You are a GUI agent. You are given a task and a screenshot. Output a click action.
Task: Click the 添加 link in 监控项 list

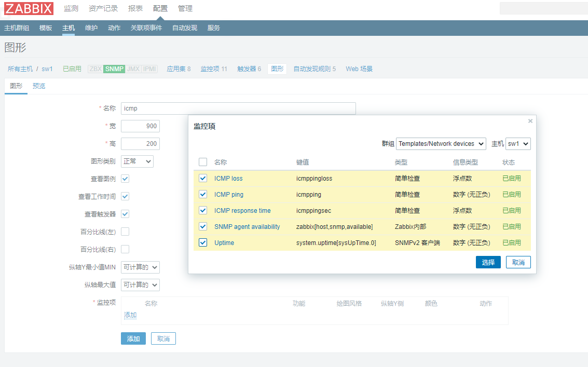pyautogui.click(x=130, y=315)
